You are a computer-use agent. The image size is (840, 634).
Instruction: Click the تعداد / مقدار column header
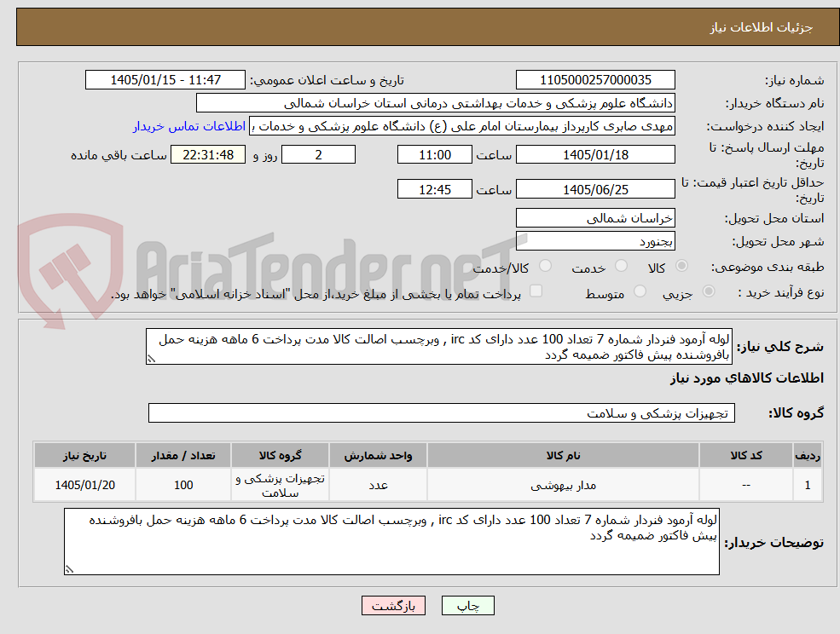(x=183, y=455)
